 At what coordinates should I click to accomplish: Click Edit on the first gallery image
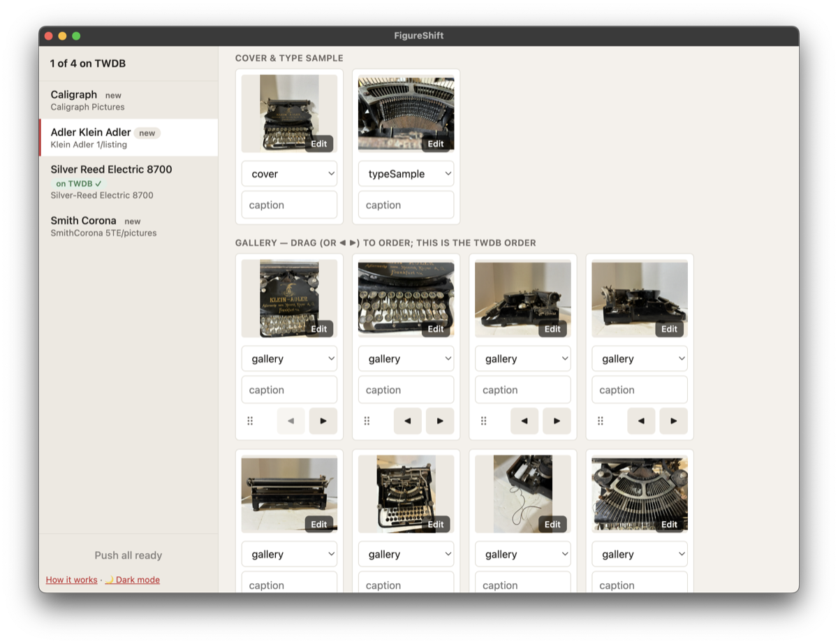coord(319,329)
